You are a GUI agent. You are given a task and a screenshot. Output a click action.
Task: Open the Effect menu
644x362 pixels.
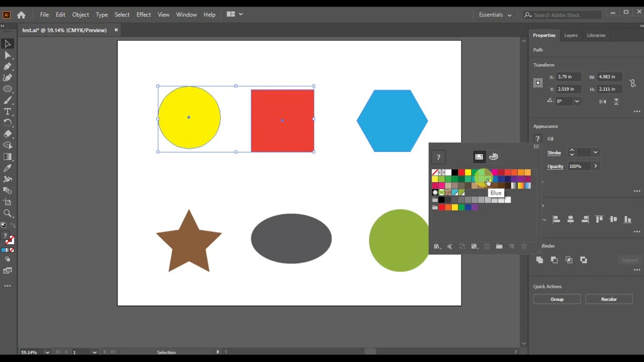coord(143,15)
